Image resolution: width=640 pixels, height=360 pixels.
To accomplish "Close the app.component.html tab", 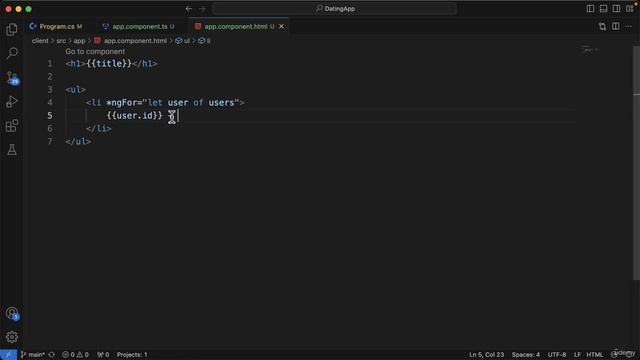I will coord(281,27).
